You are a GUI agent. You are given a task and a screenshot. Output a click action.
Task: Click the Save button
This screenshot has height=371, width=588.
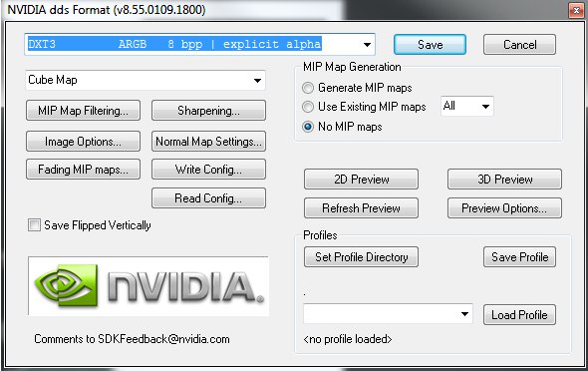[x=430, y=45]
